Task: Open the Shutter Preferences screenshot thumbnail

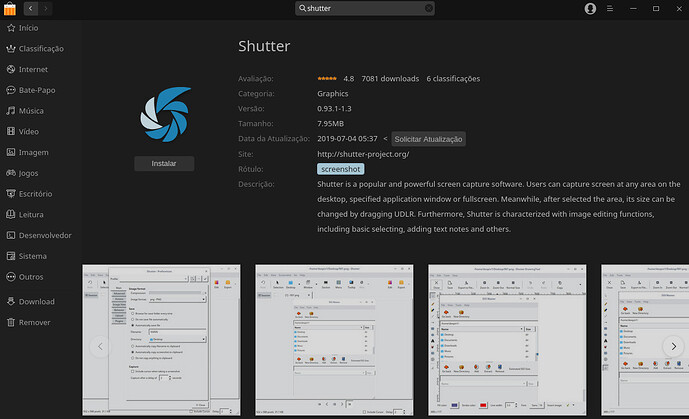Action: tap(161, 340)
